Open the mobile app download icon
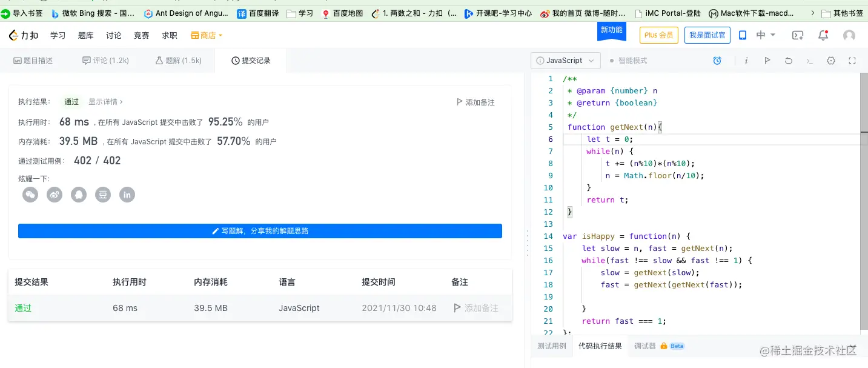 (x=743, y=35)
